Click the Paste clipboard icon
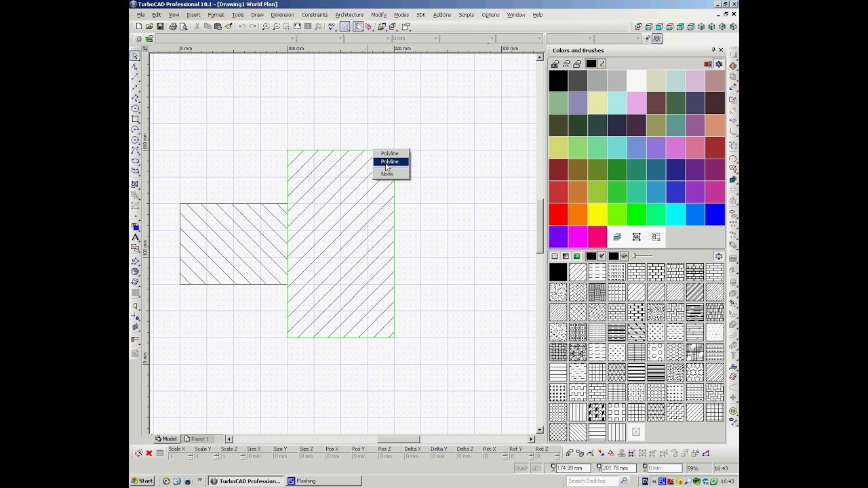The width and height of the screenshot is (868, 488). 218,26
